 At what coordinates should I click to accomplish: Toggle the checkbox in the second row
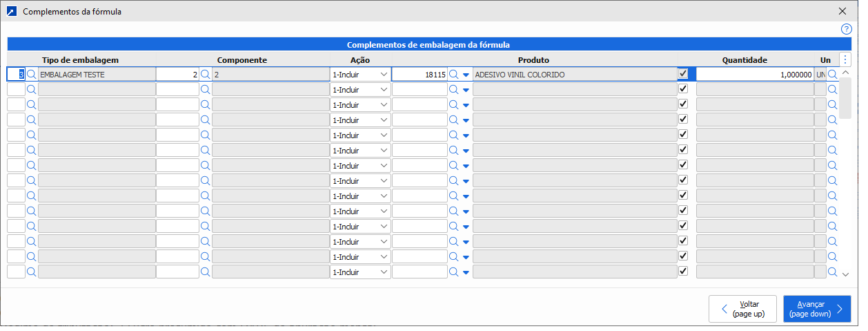(x=683, y=89)
